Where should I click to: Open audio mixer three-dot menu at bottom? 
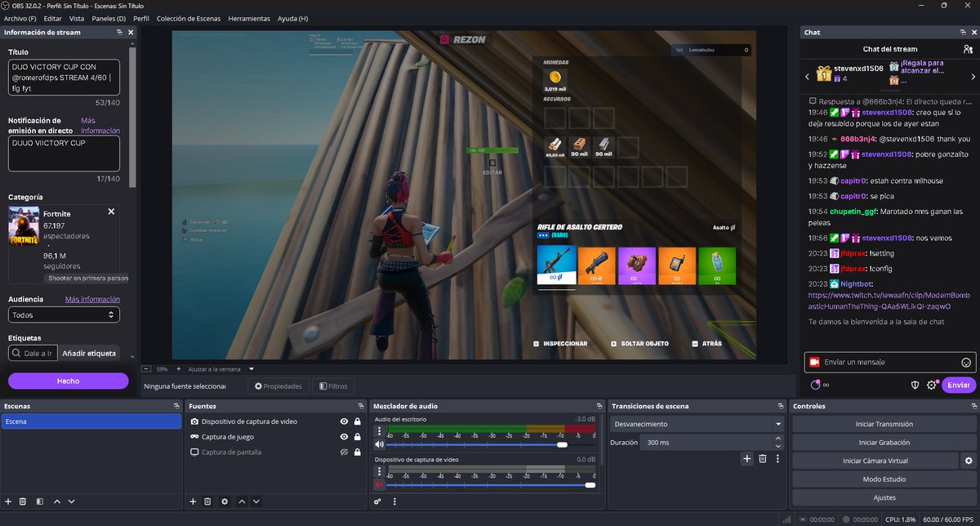[394, 501]
